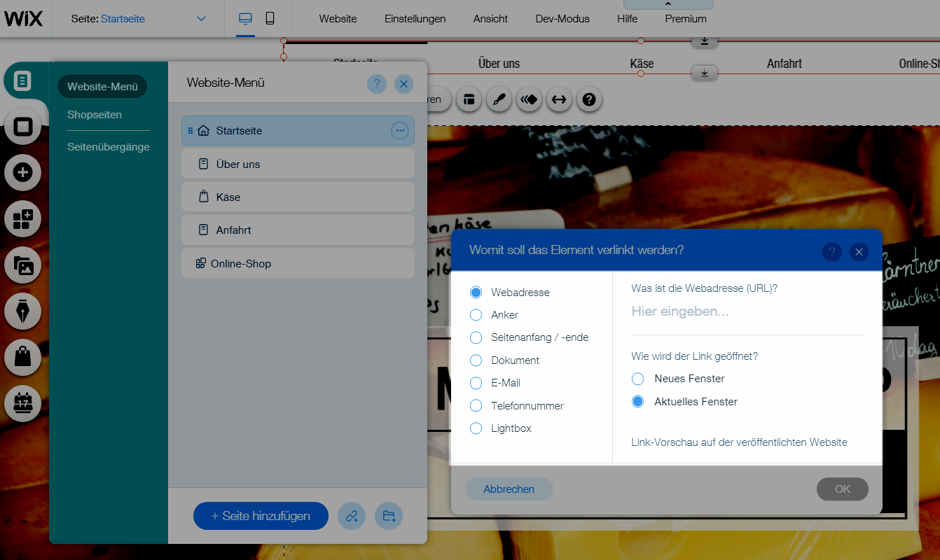This screenshot has width=940, height=560.
Task: Click the Abbrechen button
Action: point(509,489)
